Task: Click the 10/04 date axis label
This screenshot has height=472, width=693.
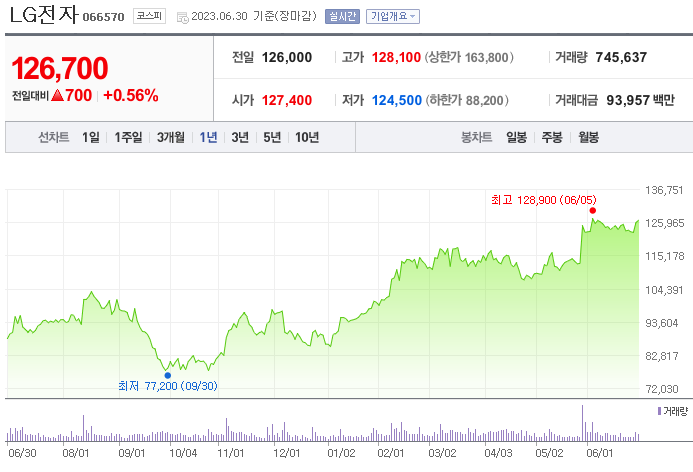Action: pos(183,453)
